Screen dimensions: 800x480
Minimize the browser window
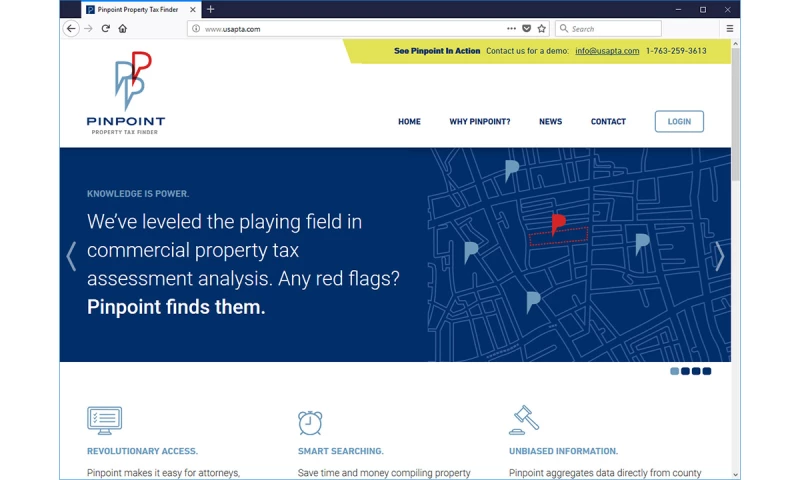(678, 10)
